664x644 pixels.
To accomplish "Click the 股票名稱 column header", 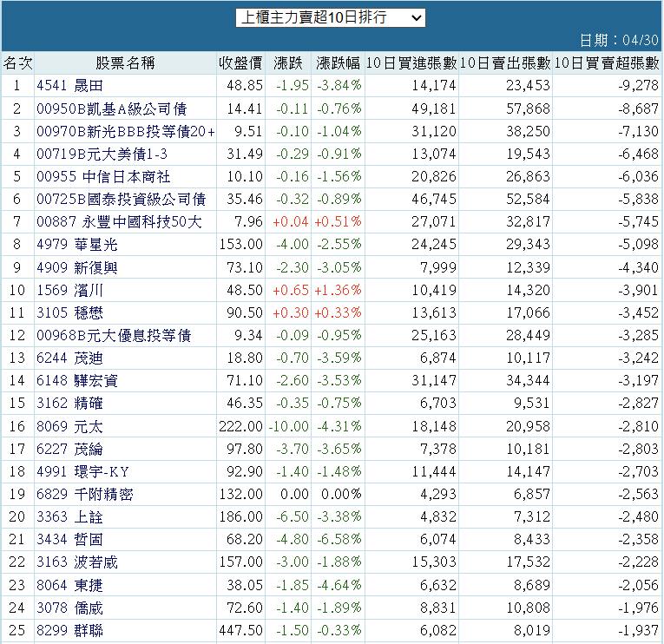I will click(x=125, y=63).
